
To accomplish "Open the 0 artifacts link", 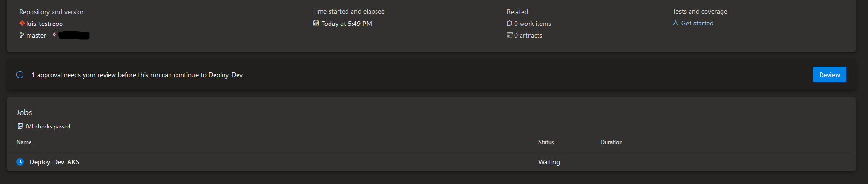I will click(528, 35).
